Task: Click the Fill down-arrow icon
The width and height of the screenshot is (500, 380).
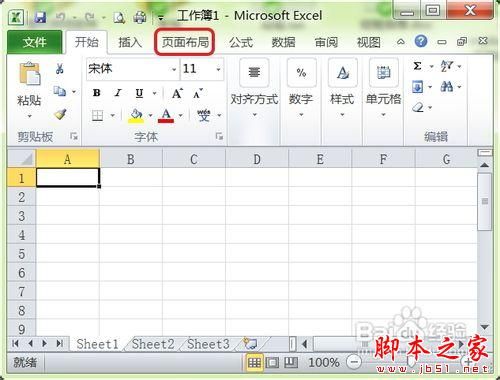Action: 418,87
